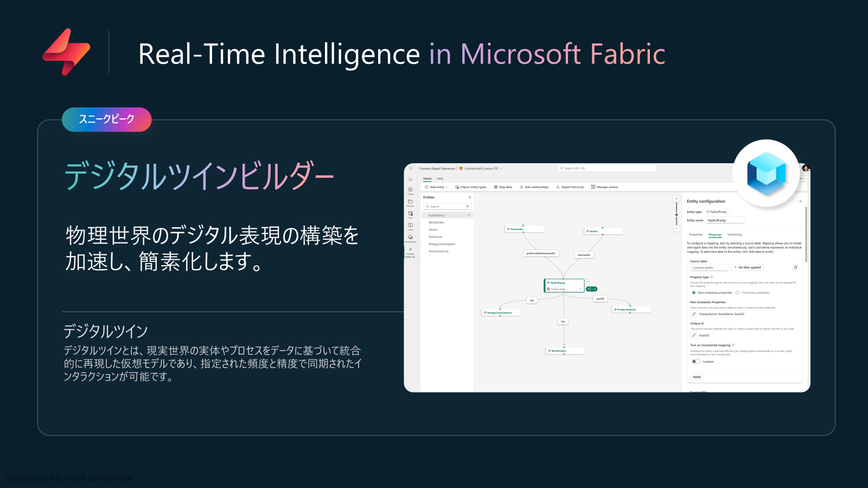This screenshot has height=488, width=868.
Task: Select the HydroPump node on canvas
Action: click(564, 286)
